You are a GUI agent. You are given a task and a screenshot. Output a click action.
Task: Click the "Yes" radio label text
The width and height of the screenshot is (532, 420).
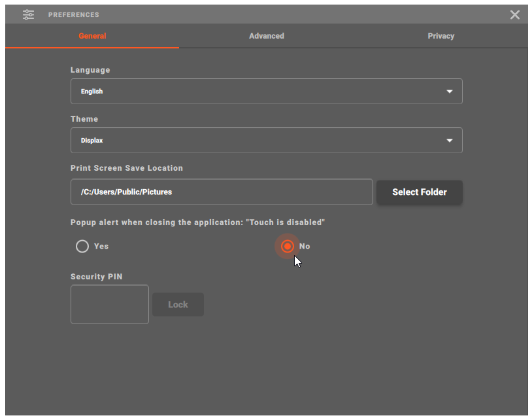101,247
